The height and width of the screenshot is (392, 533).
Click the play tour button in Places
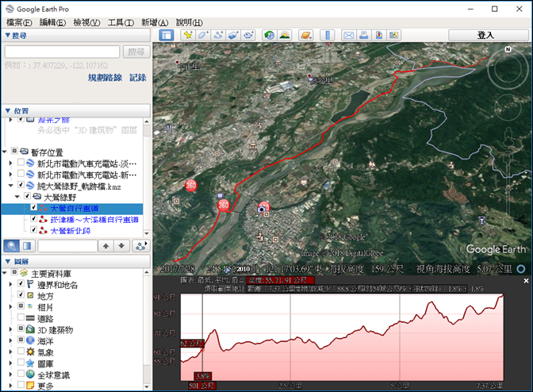pos(140,246)
